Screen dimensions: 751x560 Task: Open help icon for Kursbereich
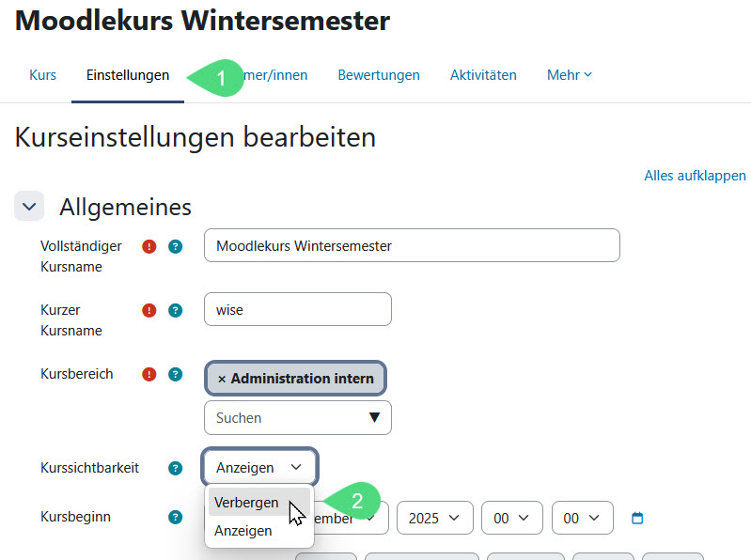[176, 374]
